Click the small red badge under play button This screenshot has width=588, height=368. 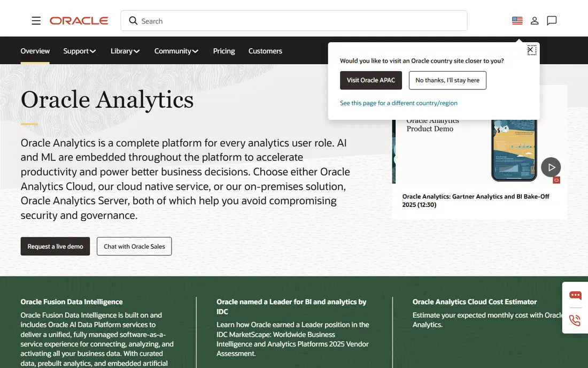[x=556, y=180]
